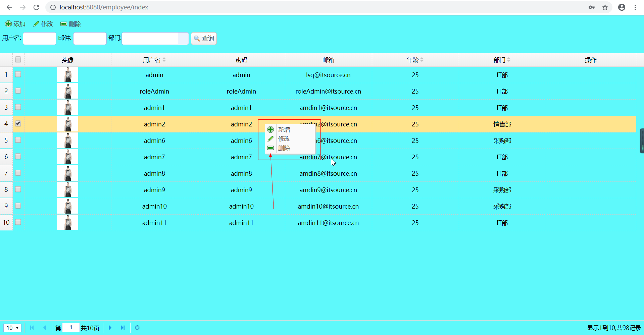This screenshot has height=335, width=644.
Task: Click the 添加 add icon in the toolbar
Action: pyautogui.click(x=8, y=24)
